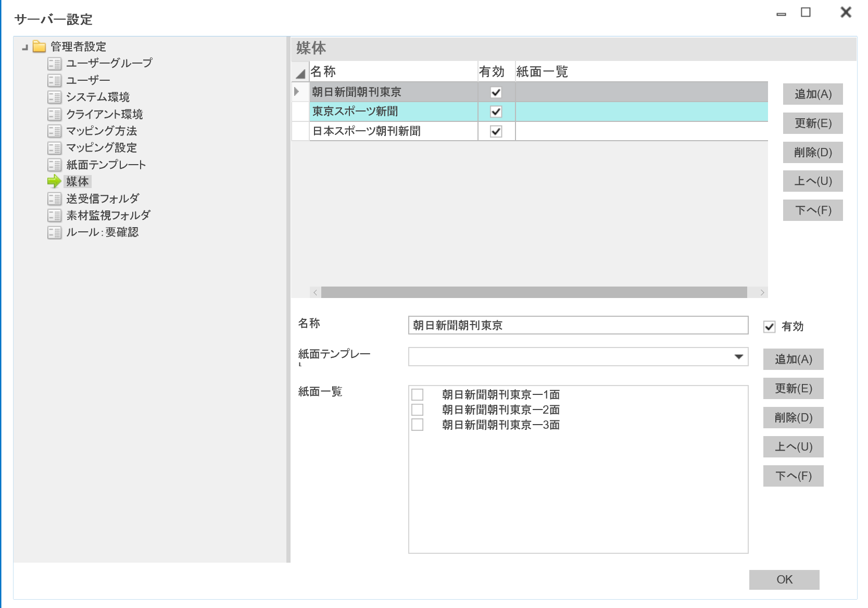Click lower 追加(A) button beside 紙面一覧 list
Image resolution: width=868 pixels, height=608 pixels.
[793, 359]
